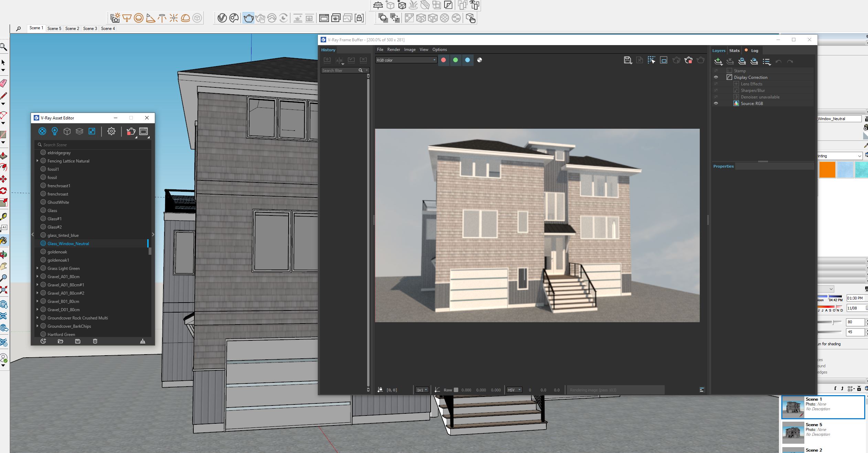The height and width of the screenshot is (453, 868).
Task: Click V-Ray render toolbar teapot icon
Action: (x=248, y=18)
